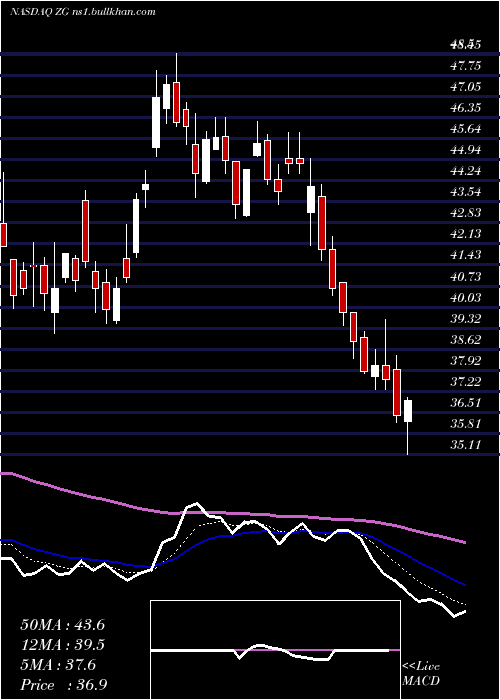Click the Price : 36.9 readout

(63, 685)
